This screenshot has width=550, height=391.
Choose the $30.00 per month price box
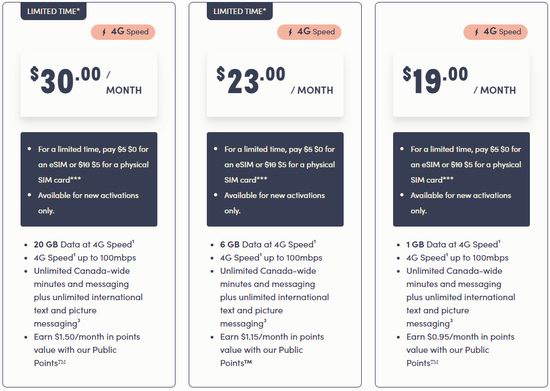[89, 85]
